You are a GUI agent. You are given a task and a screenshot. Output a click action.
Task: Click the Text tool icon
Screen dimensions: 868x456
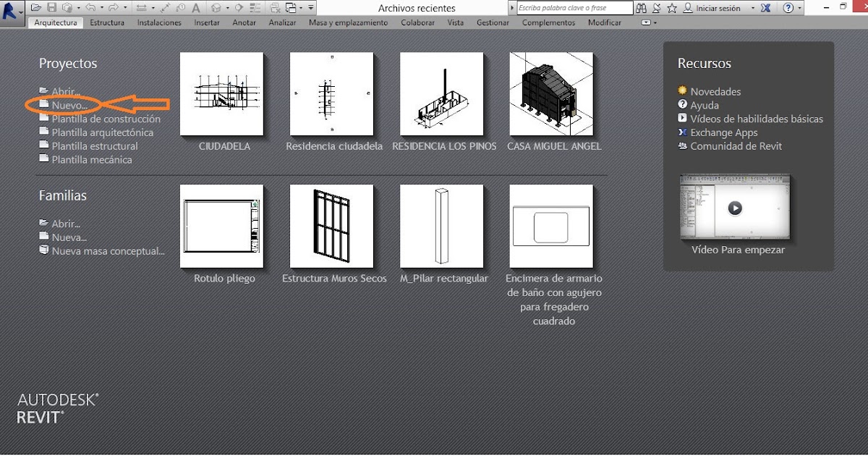click(196, 7)
